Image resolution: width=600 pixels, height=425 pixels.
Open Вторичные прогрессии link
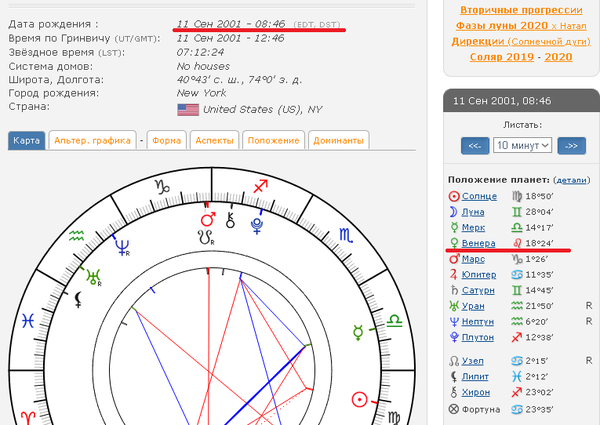(521, 10)
